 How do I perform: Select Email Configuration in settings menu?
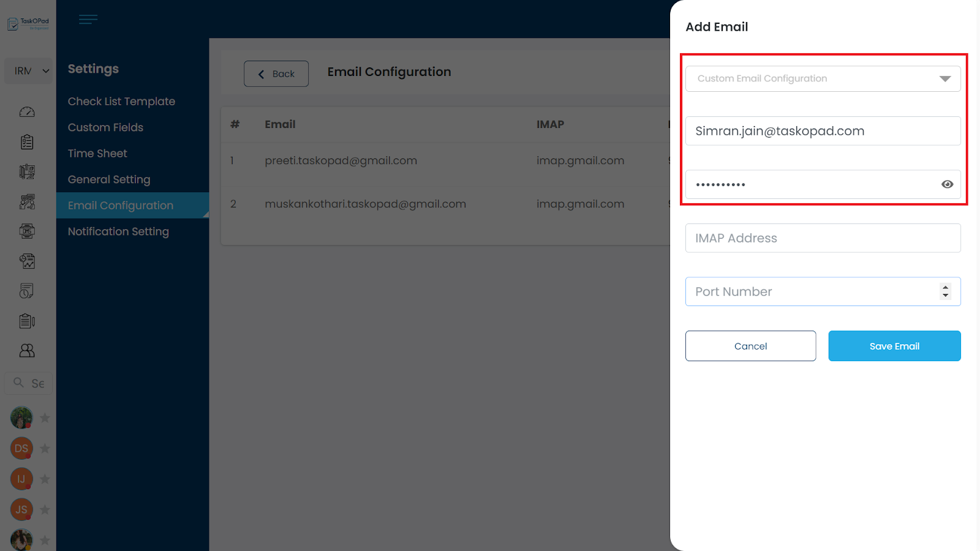pyautogui.click(x=132, y=206)
